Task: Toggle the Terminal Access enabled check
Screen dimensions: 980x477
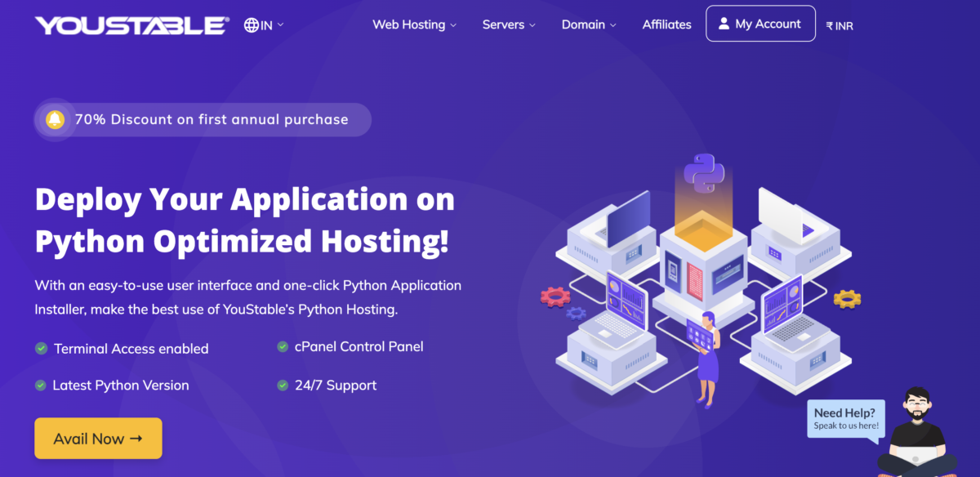Action: tap(41, 347)
